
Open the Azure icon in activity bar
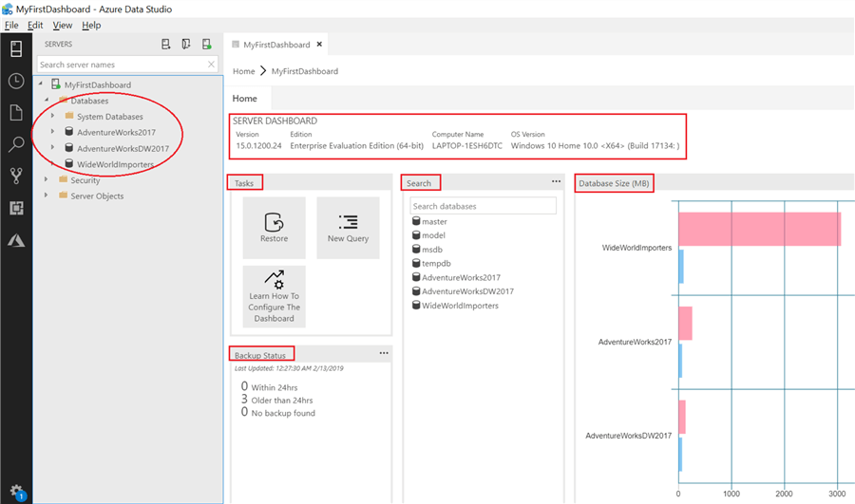tap(16, 240)
